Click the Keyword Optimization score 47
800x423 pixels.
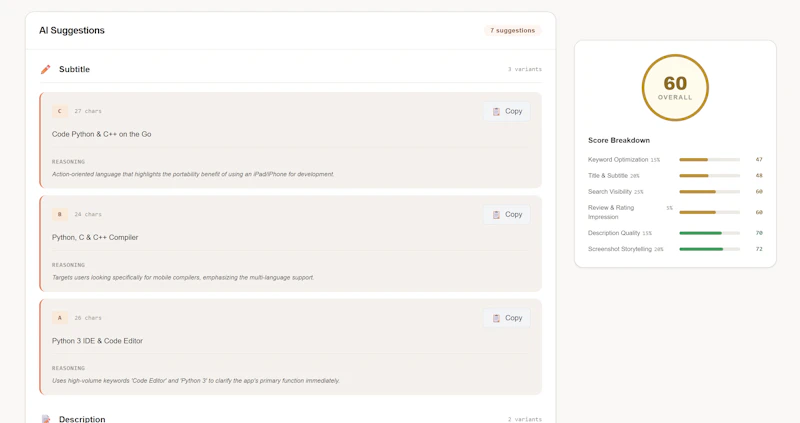[759, 160]
